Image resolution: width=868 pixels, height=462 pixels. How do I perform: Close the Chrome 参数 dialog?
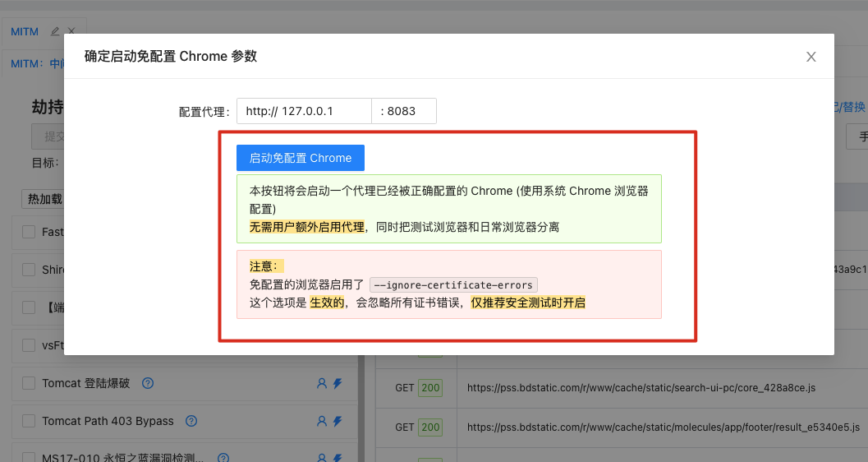click(x=811, y=57)
